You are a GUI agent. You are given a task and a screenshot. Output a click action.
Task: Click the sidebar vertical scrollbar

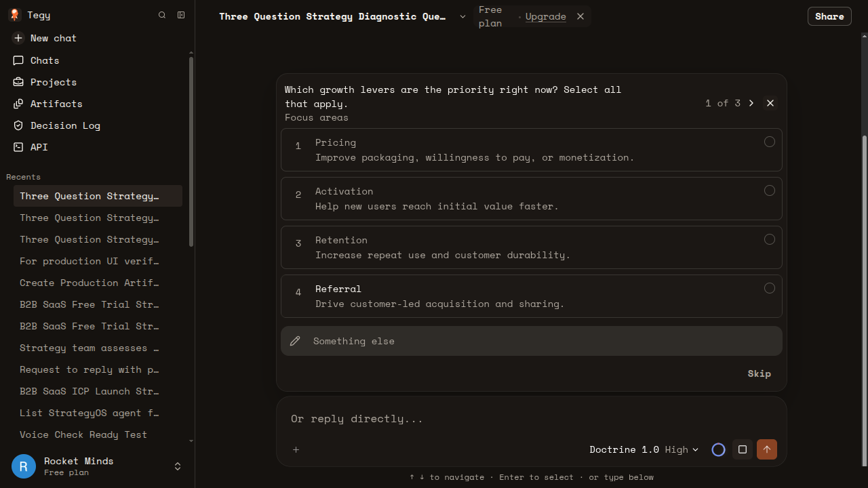[x=191, y=151]
